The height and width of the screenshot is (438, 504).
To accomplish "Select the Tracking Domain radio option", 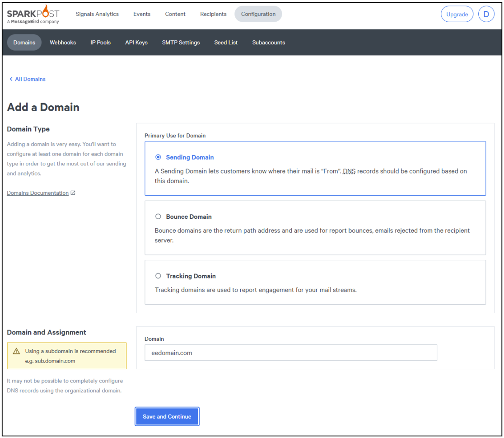I will pyautogui.click(x=158, y=276).
